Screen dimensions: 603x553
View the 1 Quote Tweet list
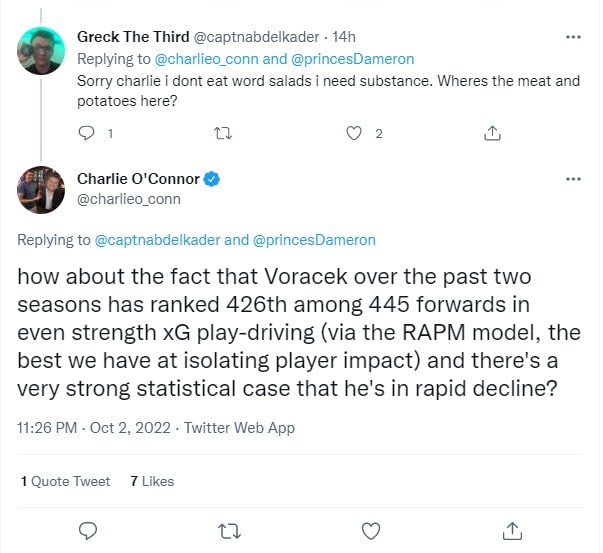pos(65,481)
